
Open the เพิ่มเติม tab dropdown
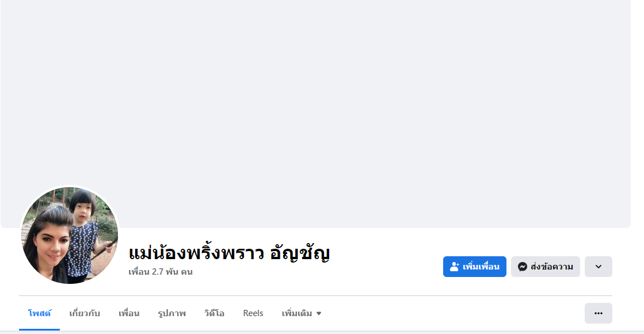click(x=297, y=313)
